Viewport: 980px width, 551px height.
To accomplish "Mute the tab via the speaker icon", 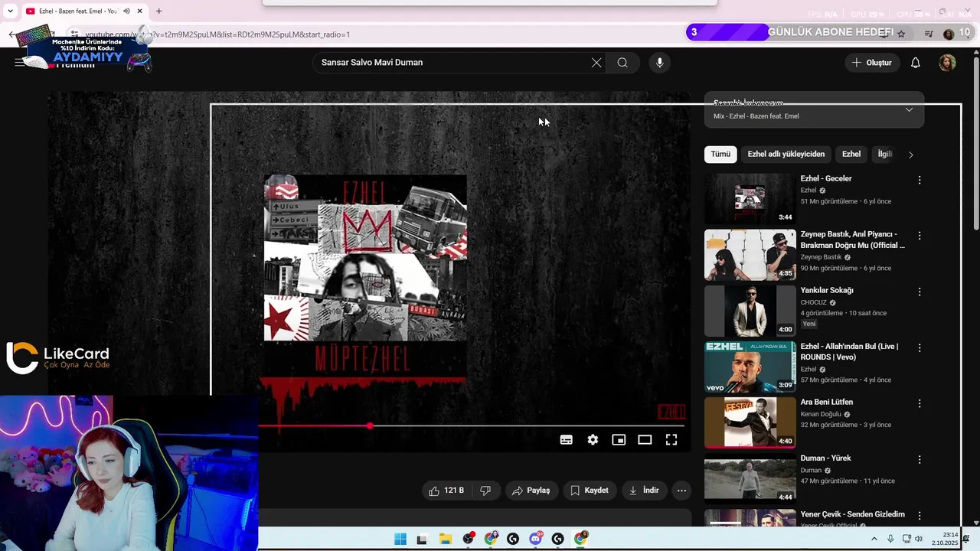I will coord(126,11).
